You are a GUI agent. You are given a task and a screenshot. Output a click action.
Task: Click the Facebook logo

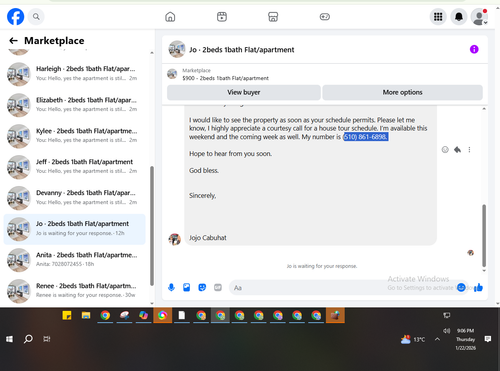click(x=16, y=16)
